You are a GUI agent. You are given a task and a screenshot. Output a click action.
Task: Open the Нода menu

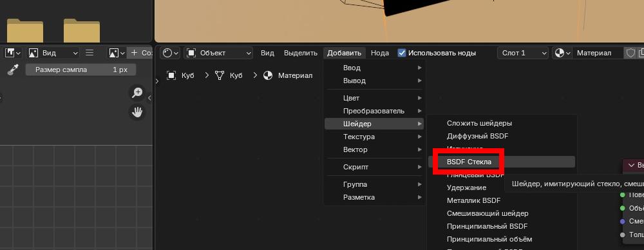coord(380,53)
